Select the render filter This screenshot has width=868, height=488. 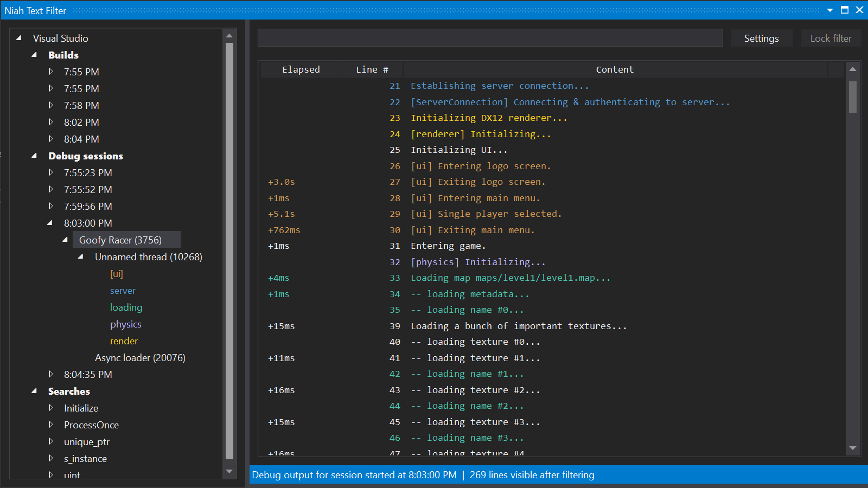pyautogui.click(x=124, y=341)
